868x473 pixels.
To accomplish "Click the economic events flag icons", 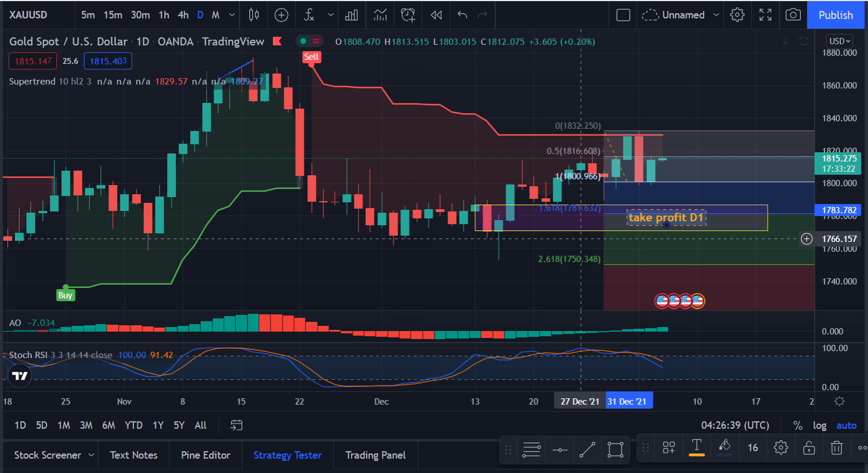I will (680, 300).
